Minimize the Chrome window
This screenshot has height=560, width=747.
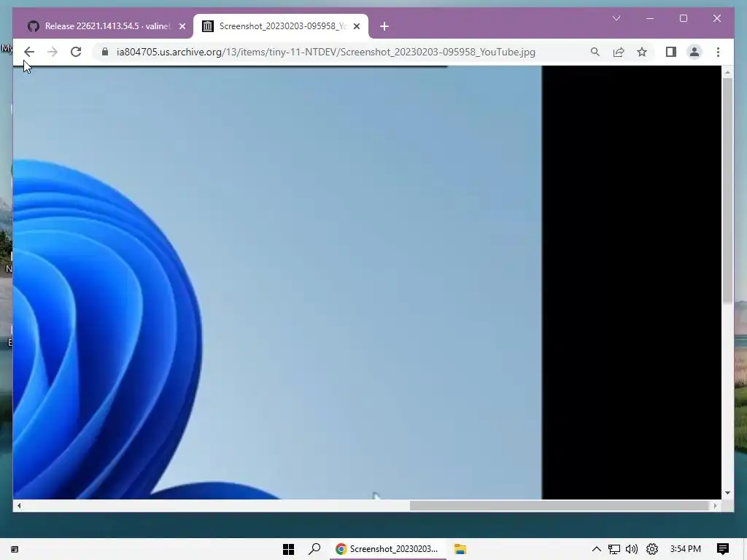pyautogui.click(x=650, y=18)
